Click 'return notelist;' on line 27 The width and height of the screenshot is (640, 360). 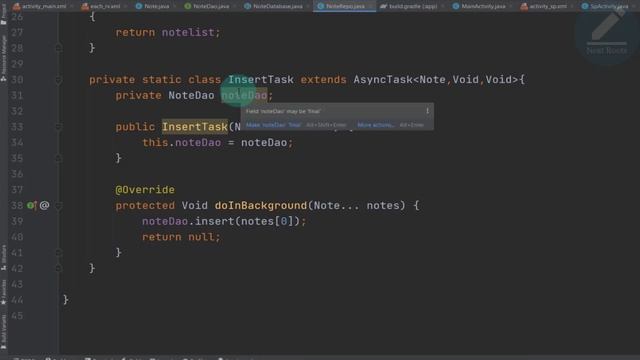[x=168, y=32]
